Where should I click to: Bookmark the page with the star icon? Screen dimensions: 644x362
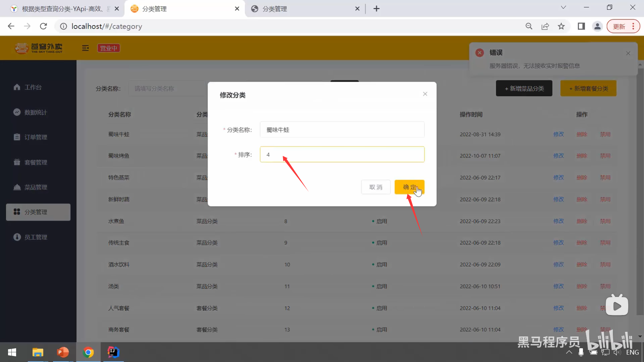point(561,26)
